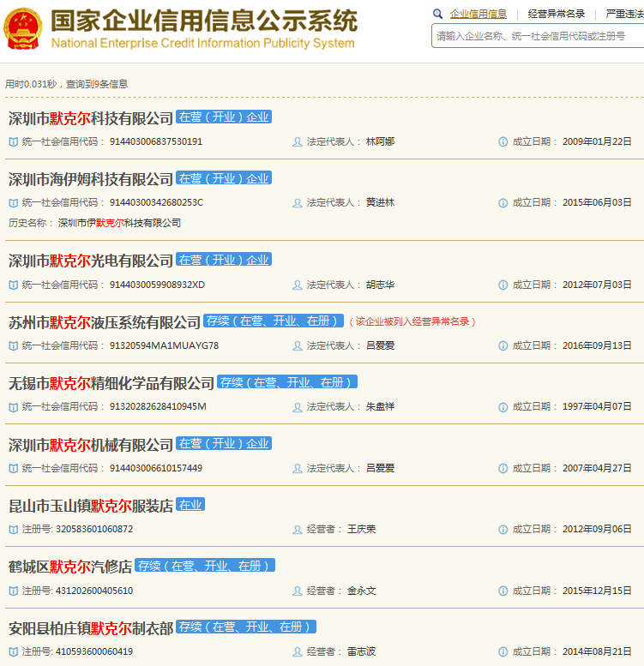Click establishment date 2015年12月15日
Image resolution: width=644 pixels, height=666 pixels.
597,591
